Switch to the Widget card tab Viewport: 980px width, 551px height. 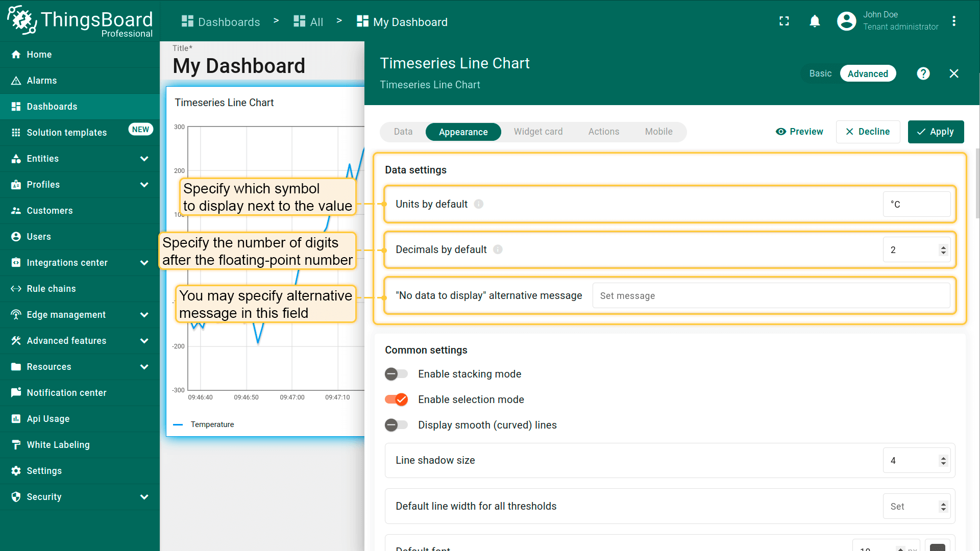[538, 132]
